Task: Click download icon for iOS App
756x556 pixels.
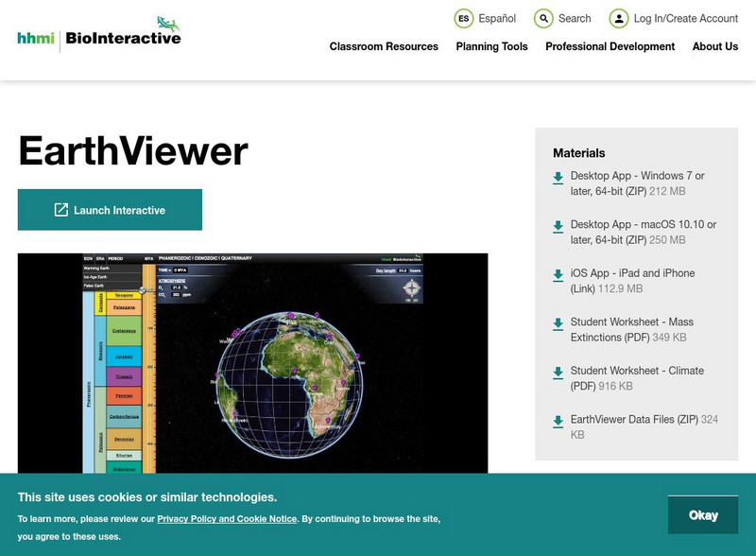Action: coord(558,275)
